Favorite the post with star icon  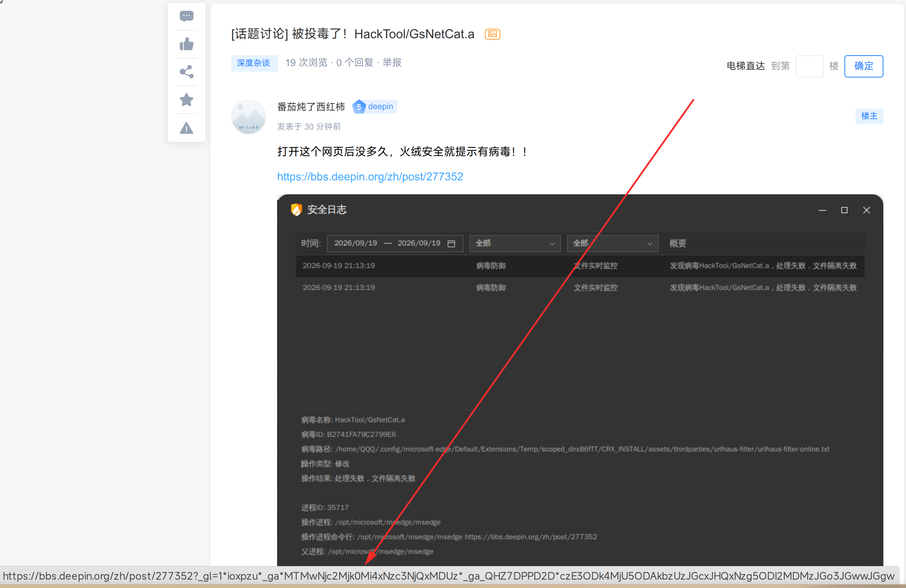pyautogui.click(x=187, y=100)
